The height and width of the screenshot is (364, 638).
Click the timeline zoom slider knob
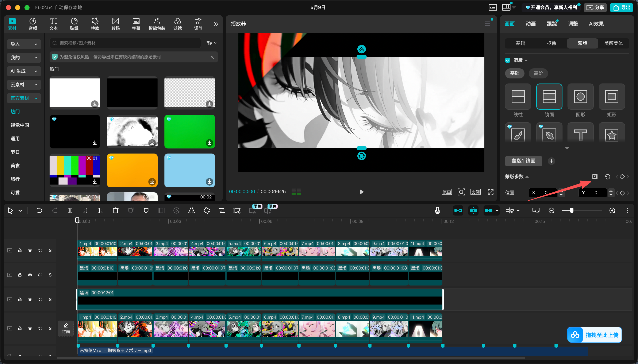coord(572,210)
